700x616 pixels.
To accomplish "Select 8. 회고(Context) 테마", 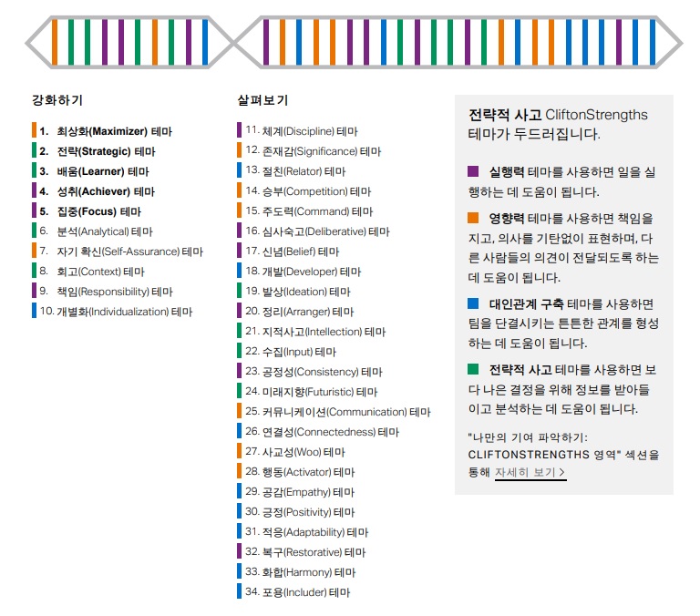I will (88, 272).
